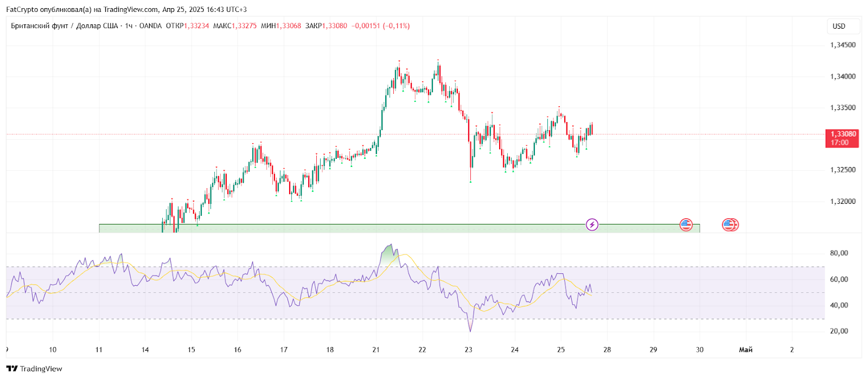The height and width of the screenshot is (379, 868).
Task: Click the Британский фунт / Доллар США title
Action: [x=64, y=26]
